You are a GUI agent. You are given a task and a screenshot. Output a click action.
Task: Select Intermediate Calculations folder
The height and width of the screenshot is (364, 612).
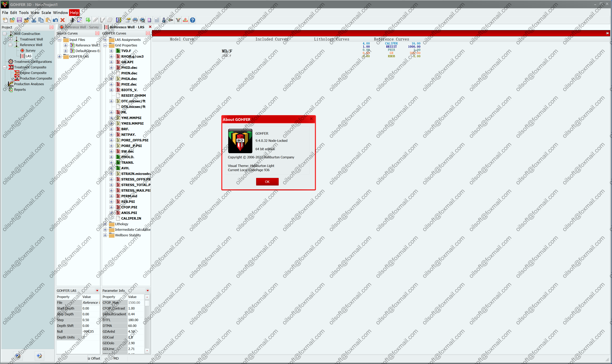[132, 230]
